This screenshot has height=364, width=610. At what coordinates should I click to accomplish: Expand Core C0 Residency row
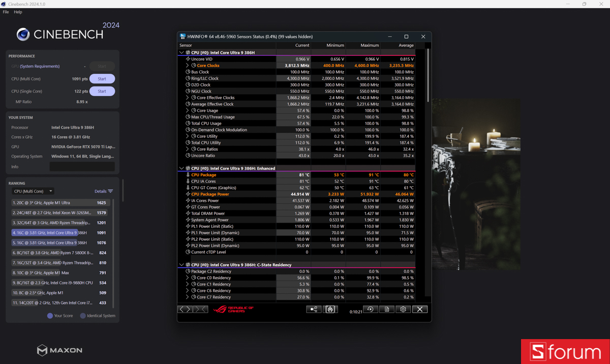click(188, 278)
